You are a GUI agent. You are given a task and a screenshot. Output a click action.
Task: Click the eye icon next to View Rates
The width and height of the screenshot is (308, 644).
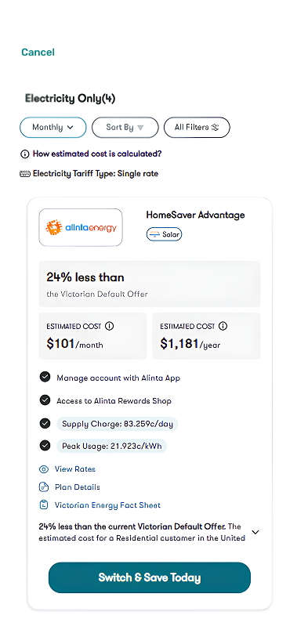(x=44, y=469)
